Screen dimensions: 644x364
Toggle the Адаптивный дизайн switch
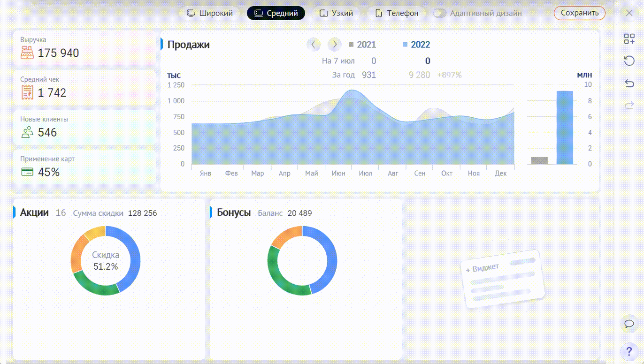tap(439, 13)
